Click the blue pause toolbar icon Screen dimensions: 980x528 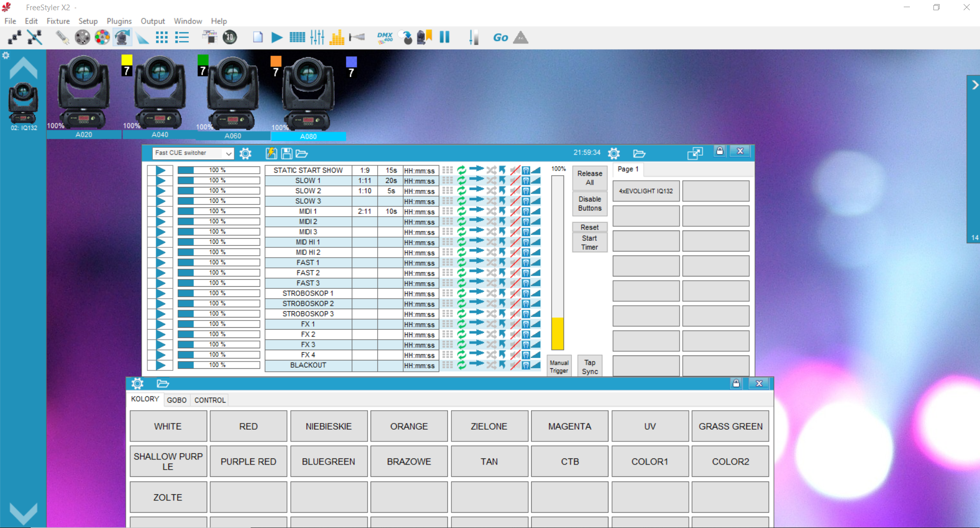(444, 37)
